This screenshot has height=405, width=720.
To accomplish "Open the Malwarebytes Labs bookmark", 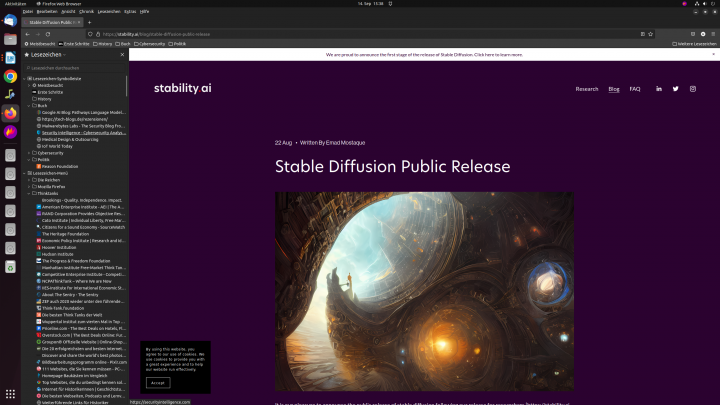I will tap(80, 126).
